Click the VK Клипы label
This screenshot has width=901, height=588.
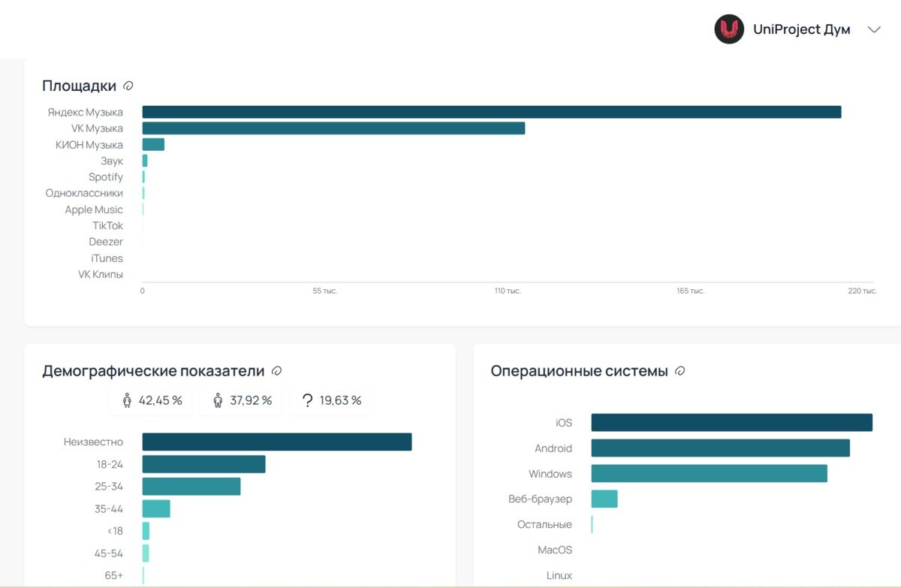tap(101, 274)
